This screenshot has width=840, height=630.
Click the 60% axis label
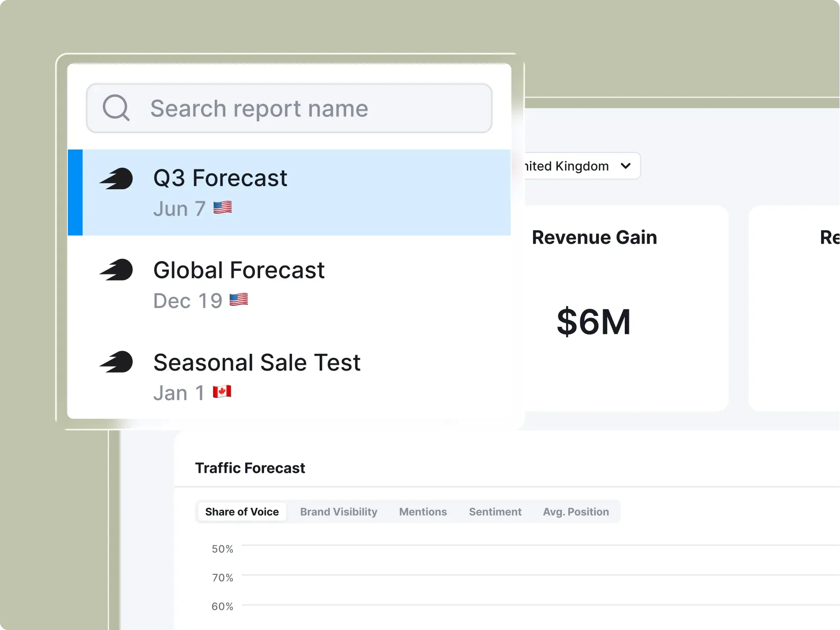222,606
